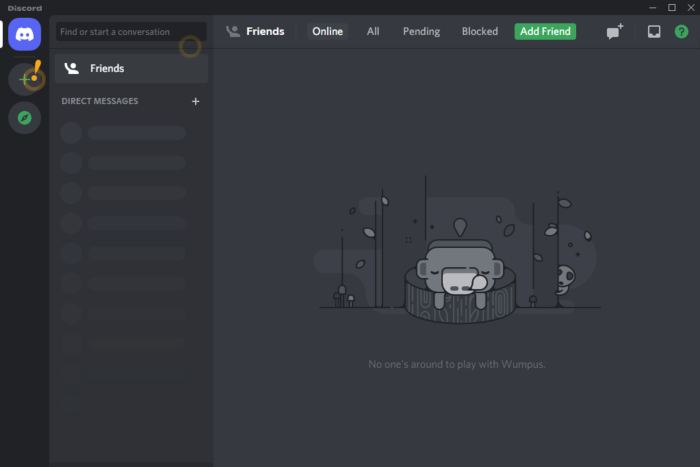Switch to the All friends tab
This screenshot has width=700, height=467.
point(373,31)
